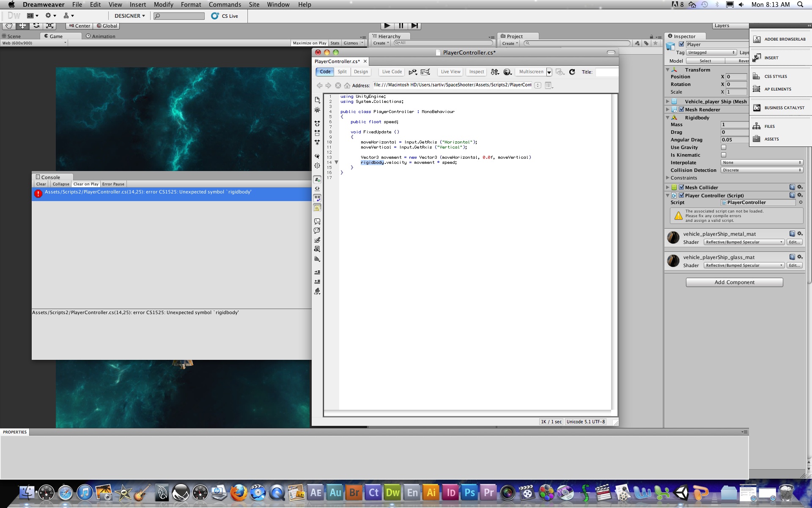
Task: Click the Commands menu in menu bar
Action: [225, 5]
